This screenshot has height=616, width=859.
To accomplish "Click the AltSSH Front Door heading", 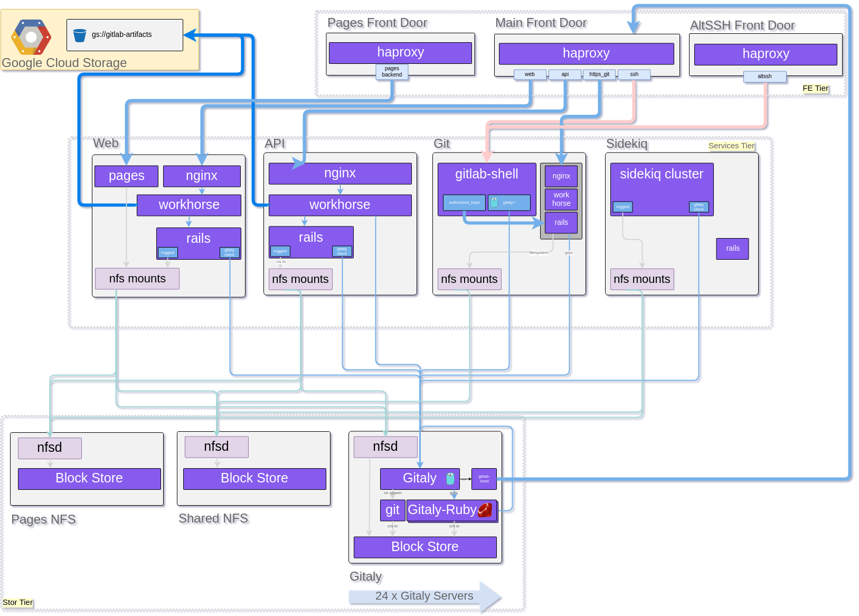I will tap(742, 26).
